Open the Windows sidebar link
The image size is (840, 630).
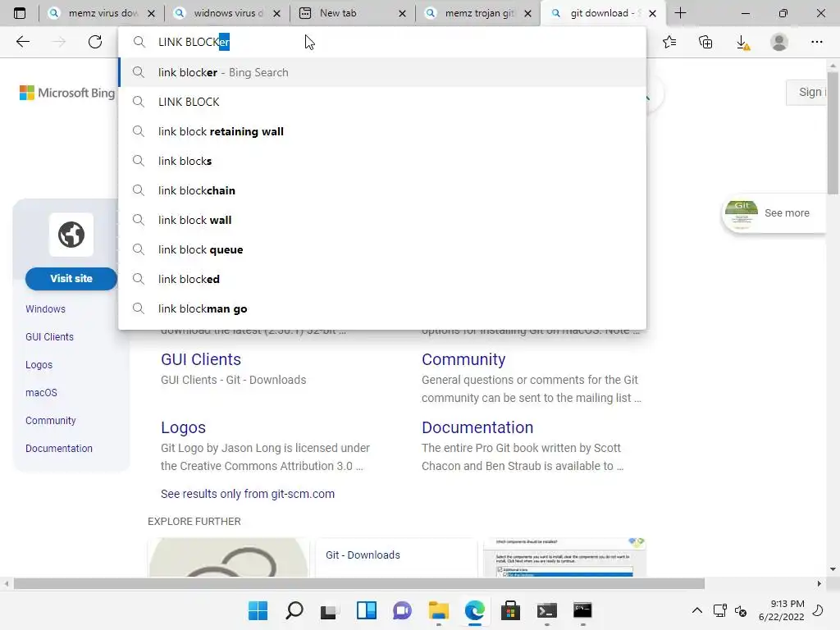tap(46, 309)
